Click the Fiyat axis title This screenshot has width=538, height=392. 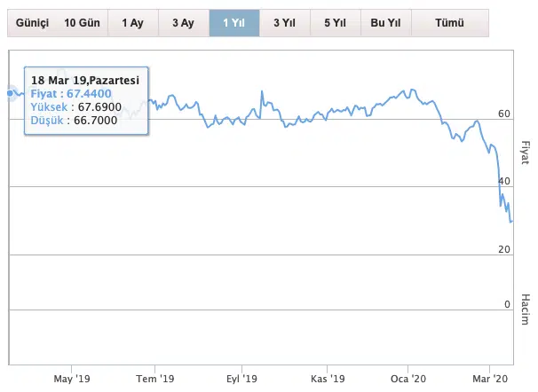click(x=525, y=152)
